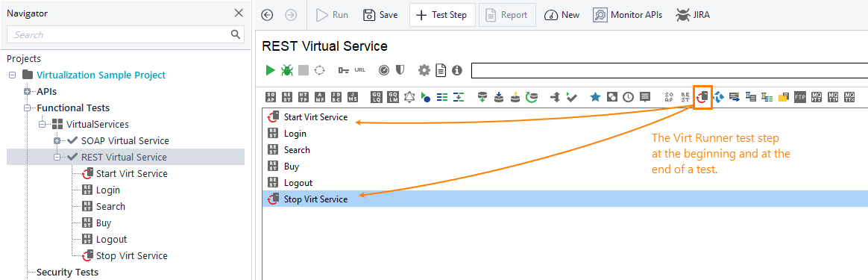Image resolution: width=868 pixels, height=280 pixels.
Task: Click the empty text field beside info icon
Action: point(669,70)
